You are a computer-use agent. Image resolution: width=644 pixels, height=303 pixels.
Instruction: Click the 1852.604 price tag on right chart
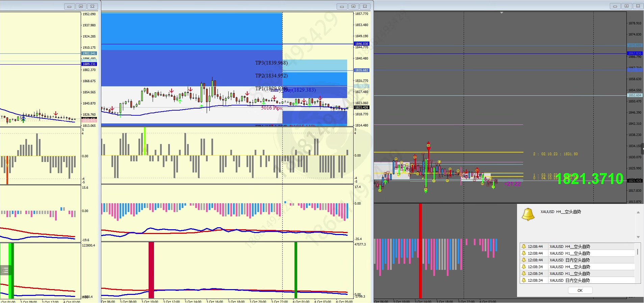(635, 95)
